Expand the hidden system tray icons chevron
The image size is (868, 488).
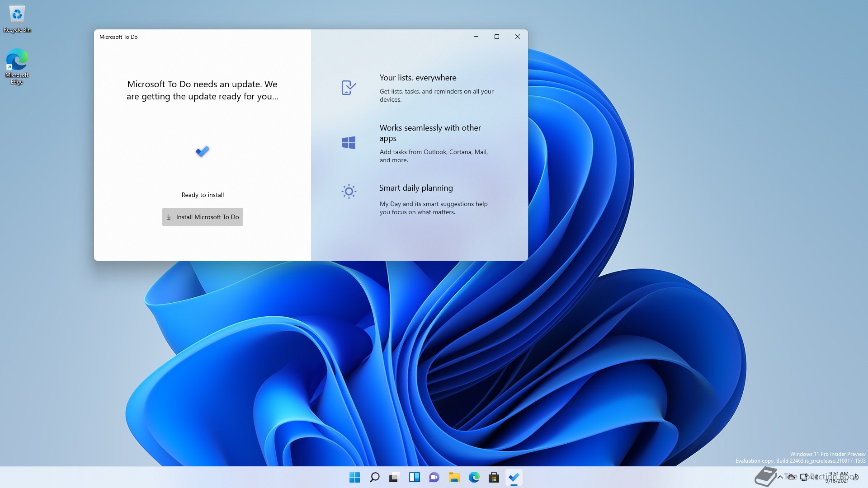pos(780,477)
